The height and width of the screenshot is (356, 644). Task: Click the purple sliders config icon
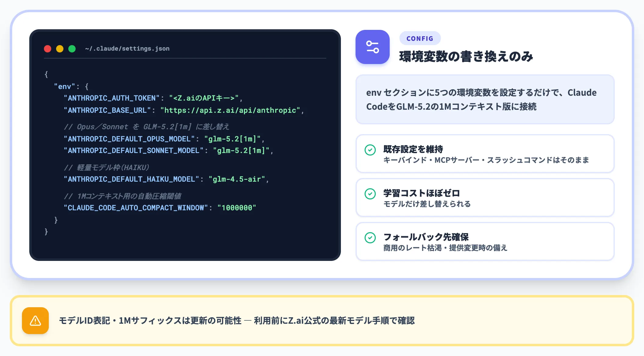[x=372, y=47]
